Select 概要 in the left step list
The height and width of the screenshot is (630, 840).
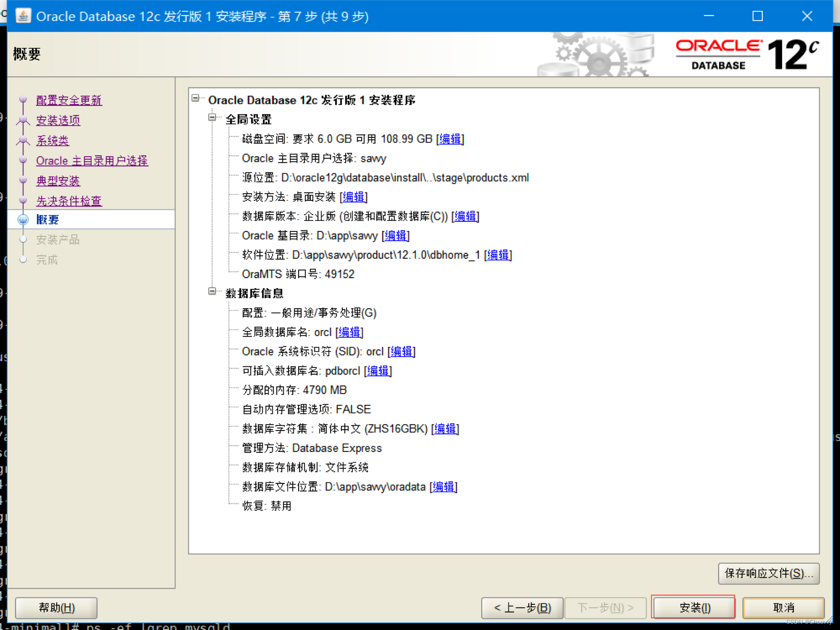(48, 219)
